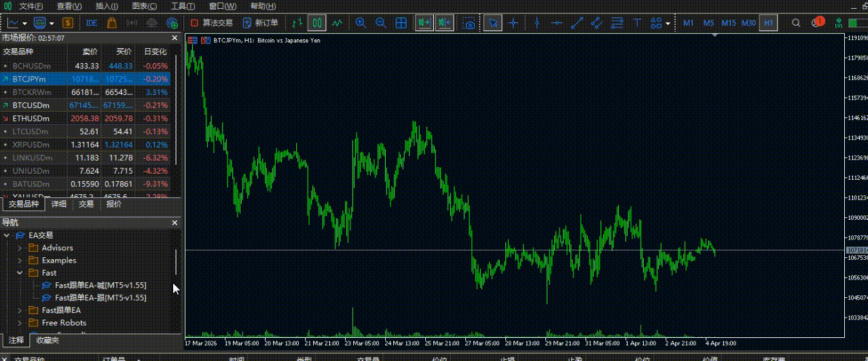Take a chart screenshot with the camera icon
Viewport: 868px width, 361px height.
click(x=469, y=22)
